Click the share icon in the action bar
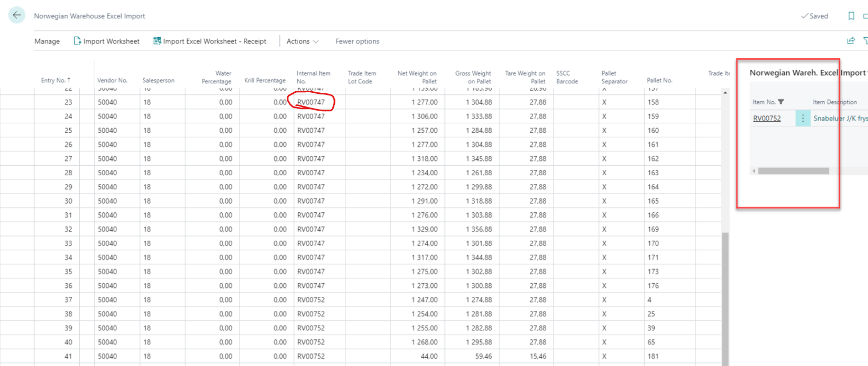The height and width of the screenshot is (366, 868). (851, 41)
